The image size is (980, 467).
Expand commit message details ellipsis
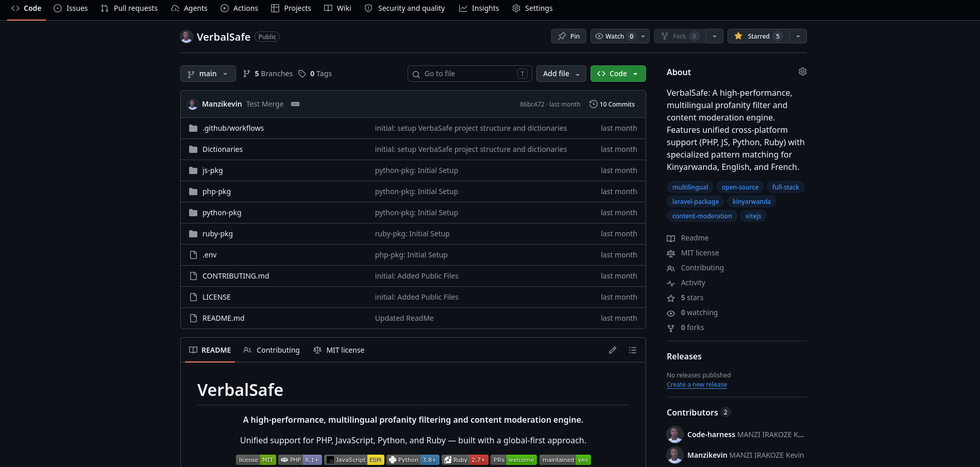point(295,104)
